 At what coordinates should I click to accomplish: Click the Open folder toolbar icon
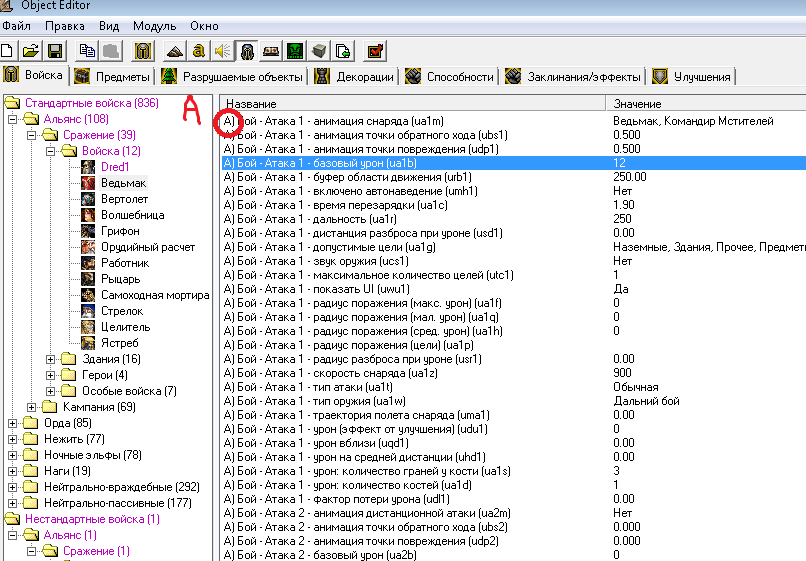coord(31,50)
